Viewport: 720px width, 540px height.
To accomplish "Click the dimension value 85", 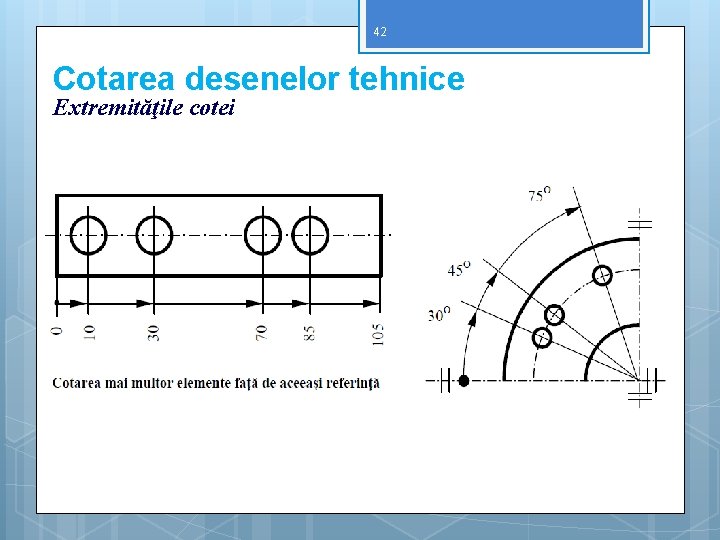I will [309, 333].
